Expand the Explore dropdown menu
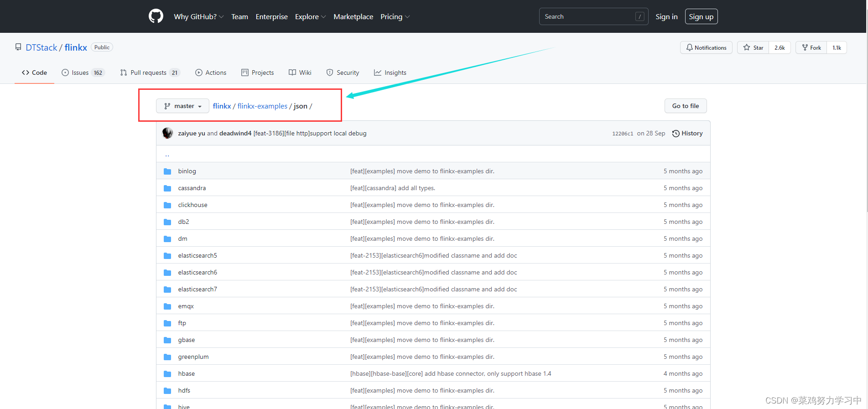Image resolution: width=868 pixels, height=409 pixels. pyautogui.click(x=310, y=16)
